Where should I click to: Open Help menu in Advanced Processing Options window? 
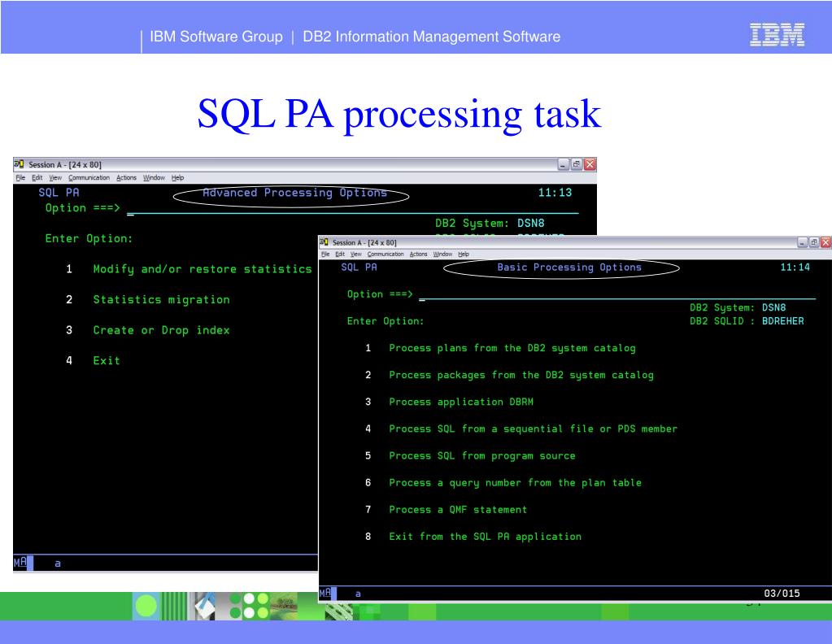tap(178, 178)
